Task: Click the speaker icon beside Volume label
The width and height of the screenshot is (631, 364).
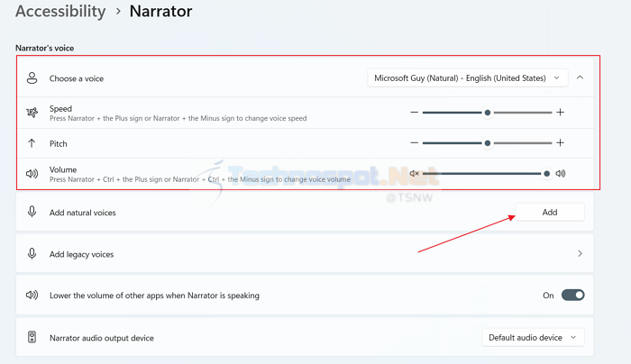Action: (x=32, y=174)
